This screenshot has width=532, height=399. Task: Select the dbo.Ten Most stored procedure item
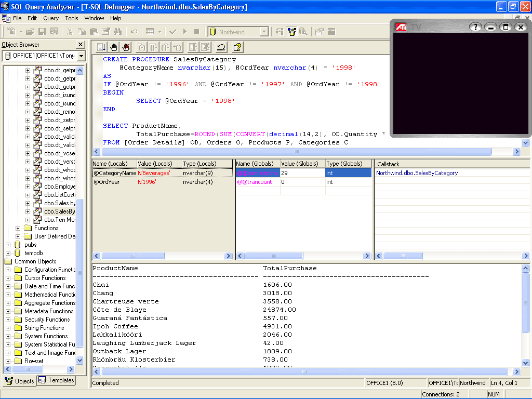point(59,220)
